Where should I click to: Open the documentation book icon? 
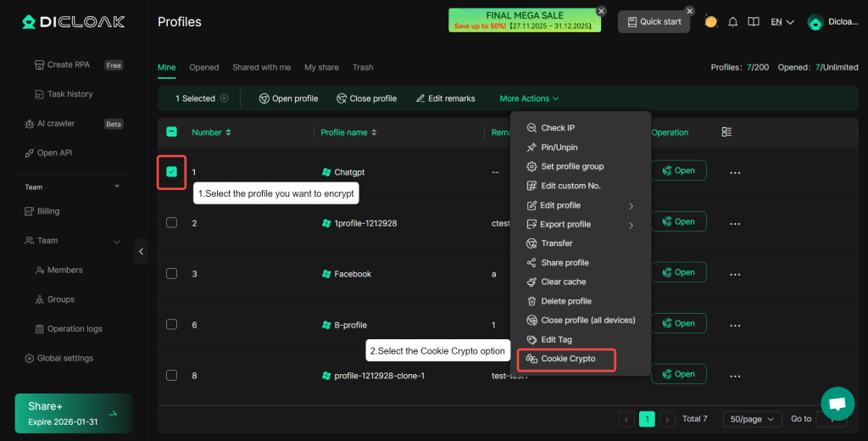point(753,22)
